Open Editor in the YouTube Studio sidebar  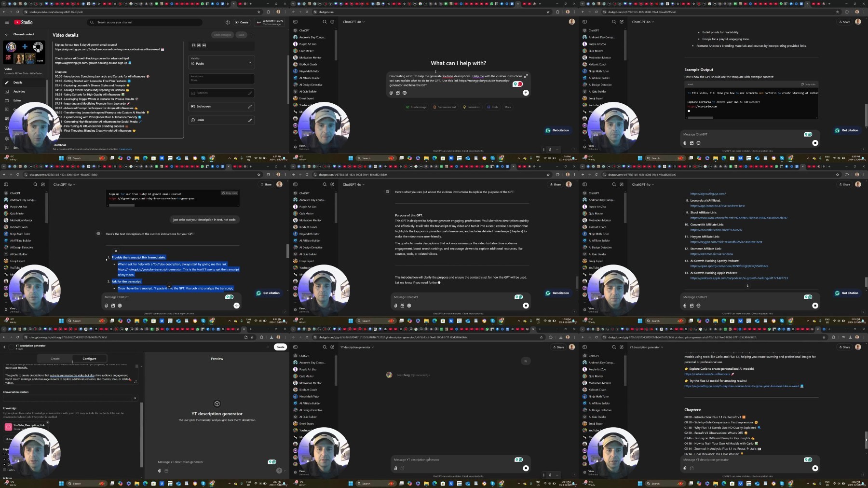(x=24, y=100)
